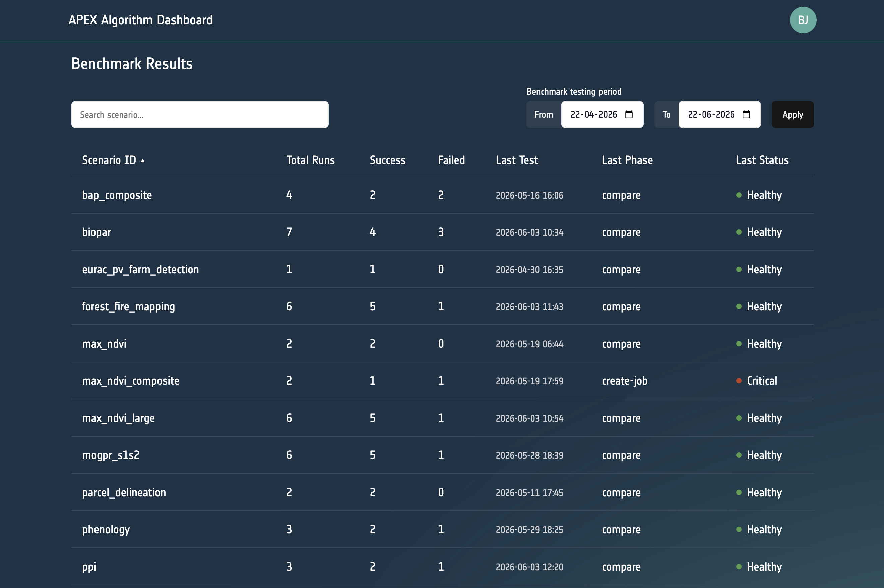
Task: Click Healthy status for ppi
Action: click(x=759, y=566)
